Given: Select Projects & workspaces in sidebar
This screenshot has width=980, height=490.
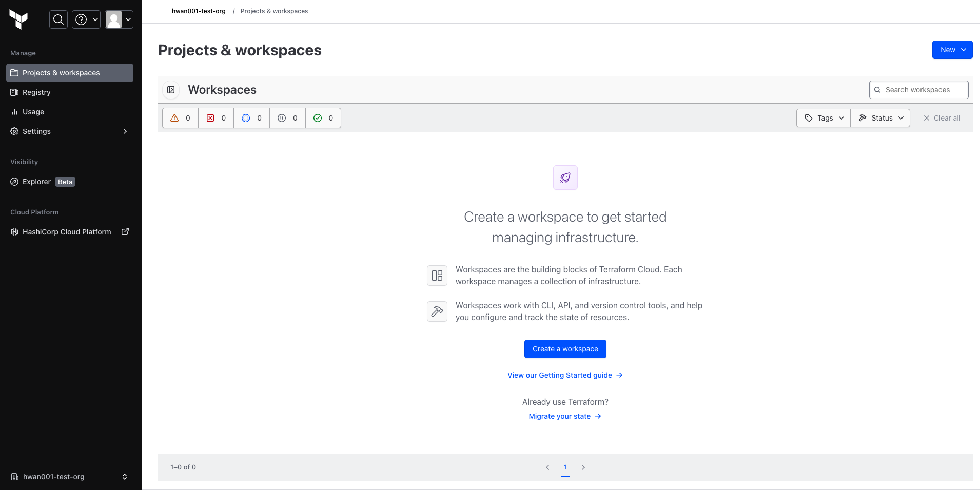Looking at the screenshot, I should pyautogui.click(x=70, y=73).
